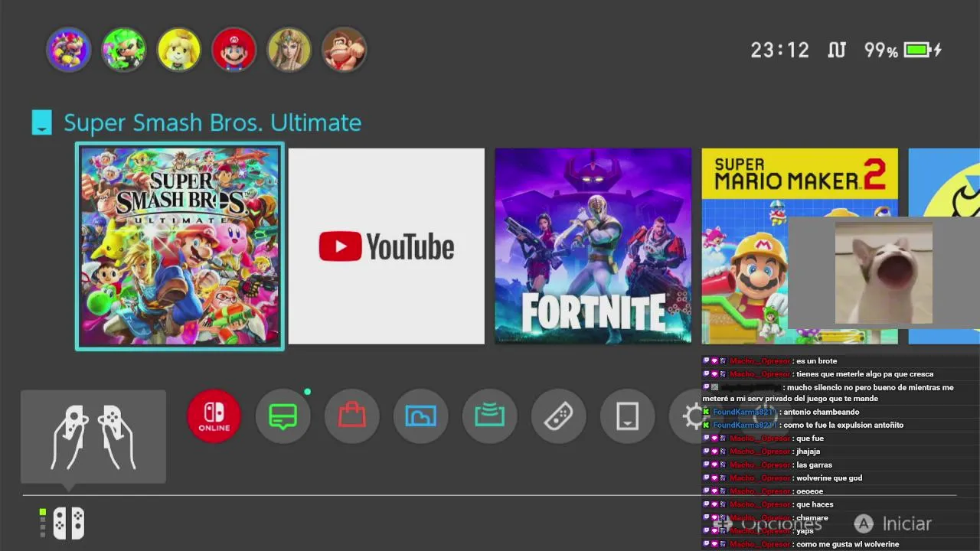Open the Mario user profile avatar
980x551 pixels.
(x=234, y=50)
